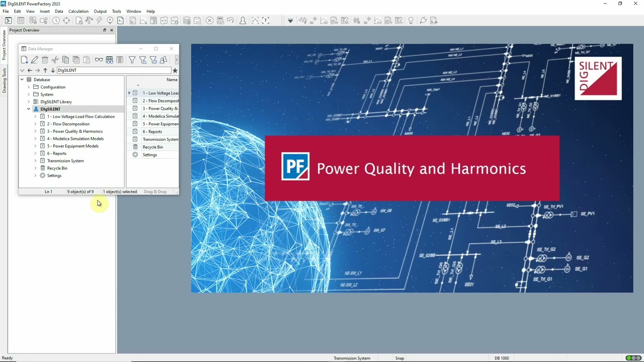Image resolution: width=644 pixels, height=362 pixels.
Task: Click the harmonic load flow waveform icon
Action: [303, 21]
